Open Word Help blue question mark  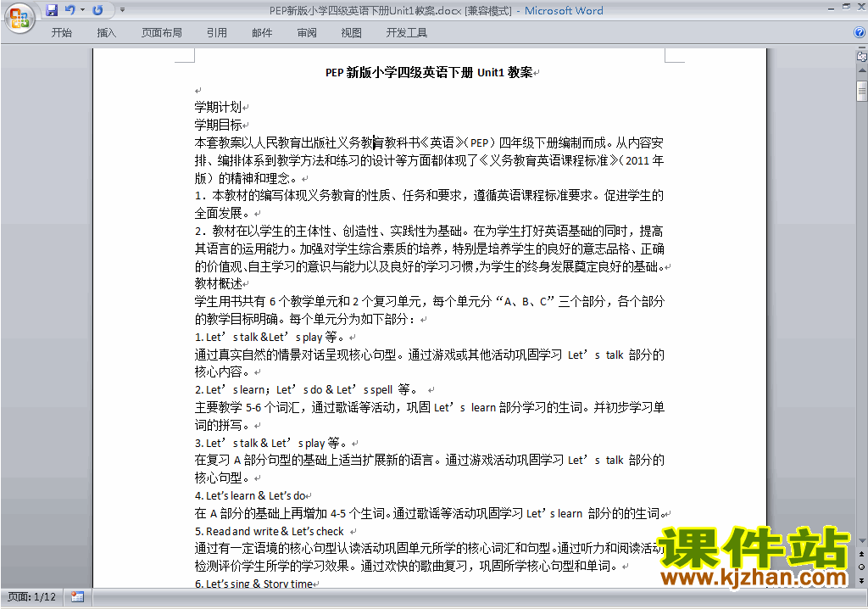(860, 33)
